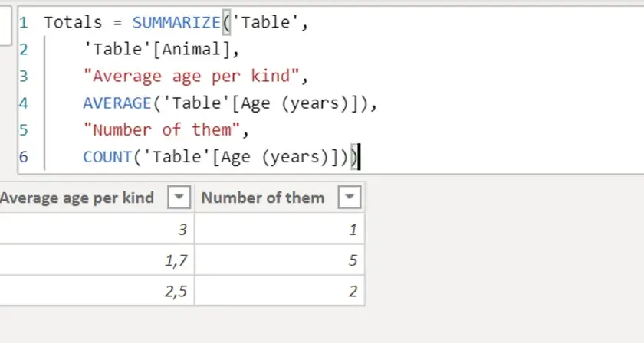Screen dimensions: 644x343
Task: Open the 'Average age per kind' column filter dropdown
Action: point(179,198)
